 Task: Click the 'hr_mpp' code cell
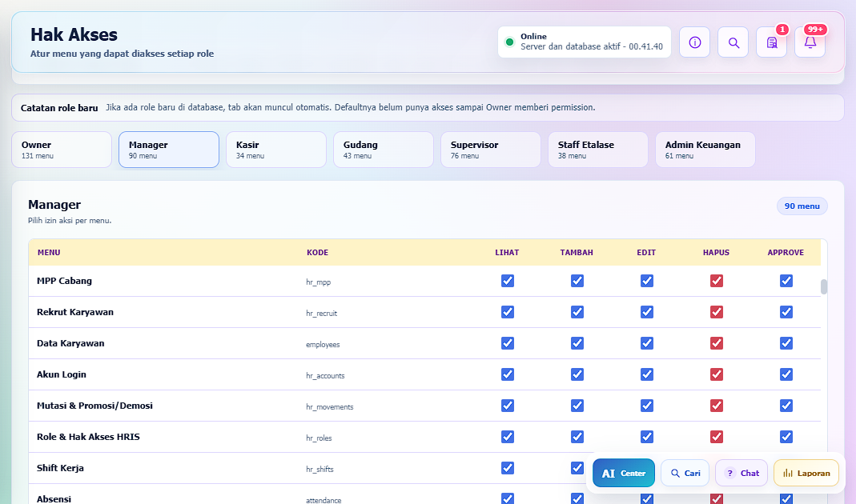coord(318,282)
